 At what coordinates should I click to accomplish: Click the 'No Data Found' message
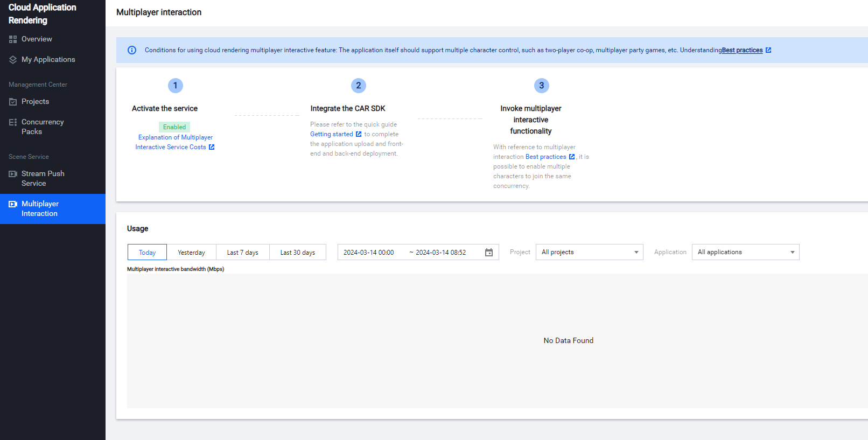coord(569,340)
